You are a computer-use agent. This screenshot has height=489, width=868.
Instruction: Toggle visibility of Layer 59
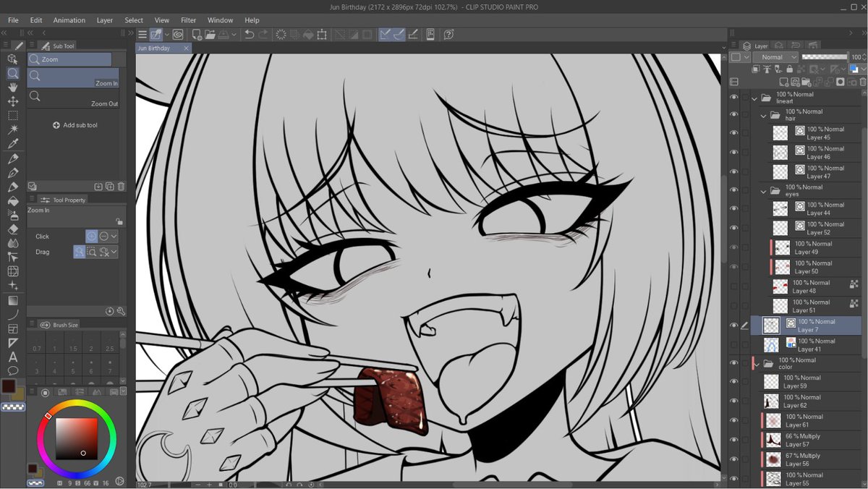pyautogui.click(x=734, y=382)
